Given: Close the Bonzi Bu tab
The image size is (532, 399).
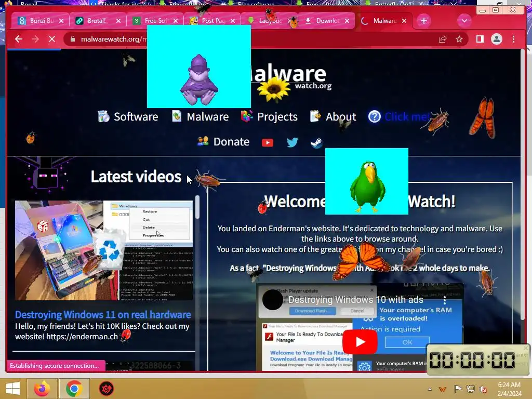Looking at the screenshot, I should point(61,21).
